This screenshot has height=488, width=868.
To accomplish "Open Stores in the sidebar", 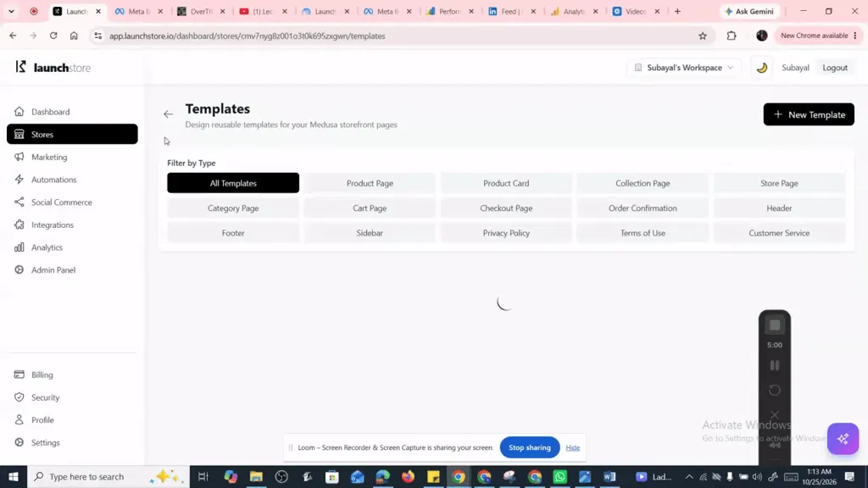I will coord(72,135).
